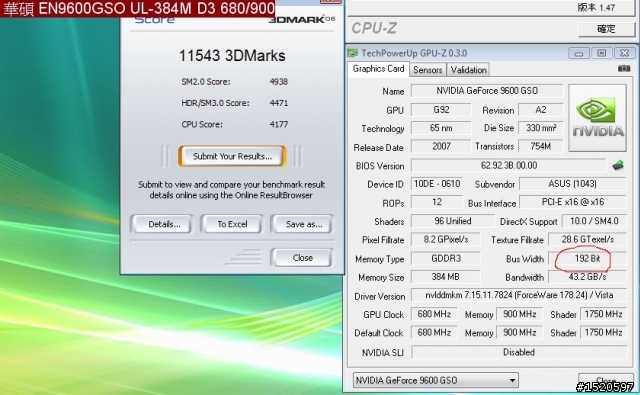
Task: Export score To Excel
Action: click(x=232, y=224)
